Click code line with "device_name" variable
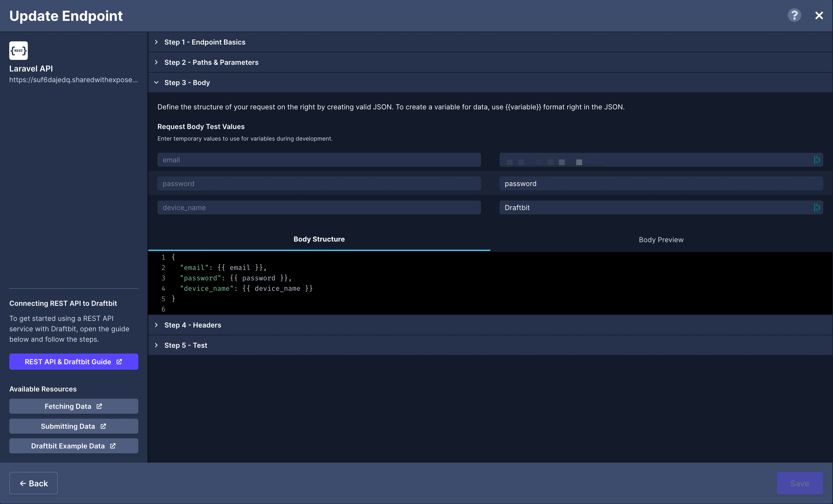Screen dimensions: 833x504 click(246, 288)
